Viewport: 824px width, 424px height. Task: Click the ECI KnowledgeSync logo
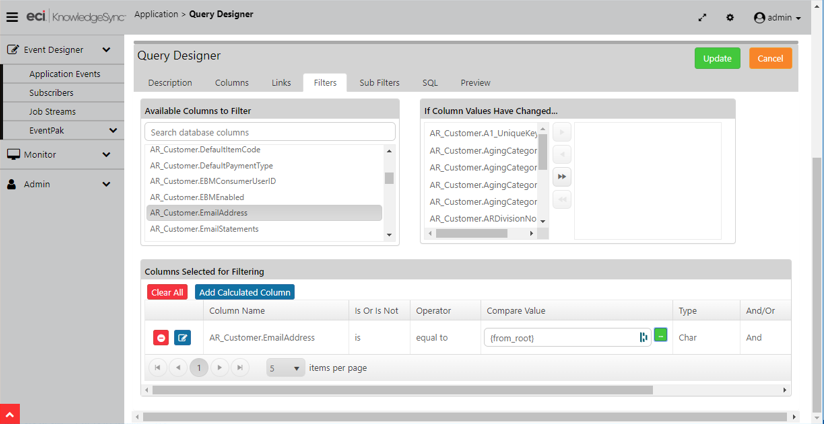76,17
